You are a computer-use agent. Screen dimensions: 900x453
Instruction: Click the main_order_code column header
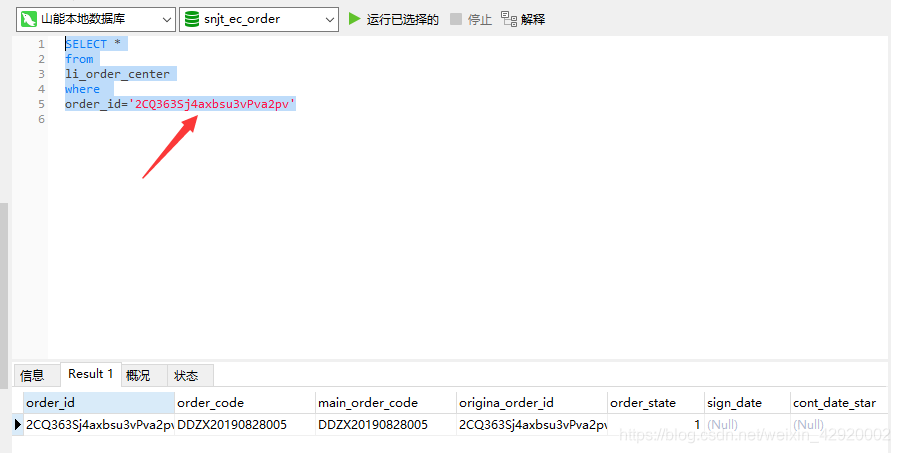(x=386, y=402)
